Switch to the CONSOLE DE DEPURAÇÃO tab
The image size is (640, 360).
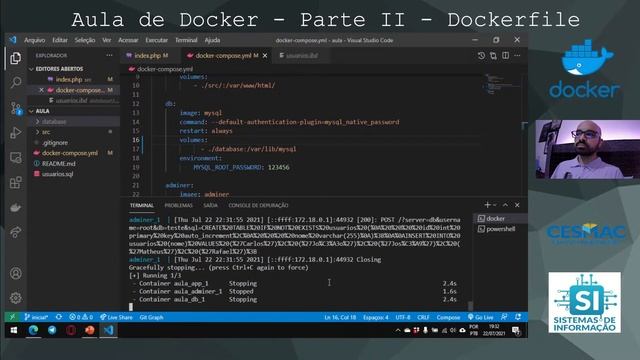coord(258,205)
